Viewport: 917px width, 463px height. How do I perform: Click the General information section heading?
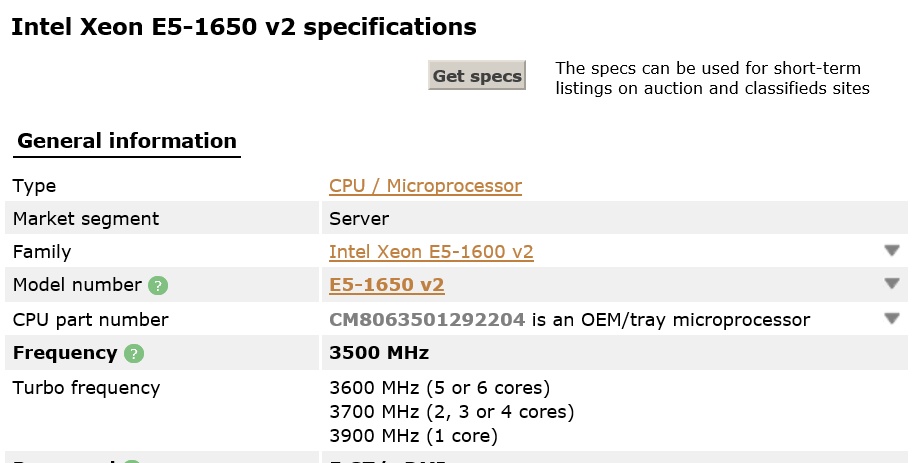[x=127, y=141]
